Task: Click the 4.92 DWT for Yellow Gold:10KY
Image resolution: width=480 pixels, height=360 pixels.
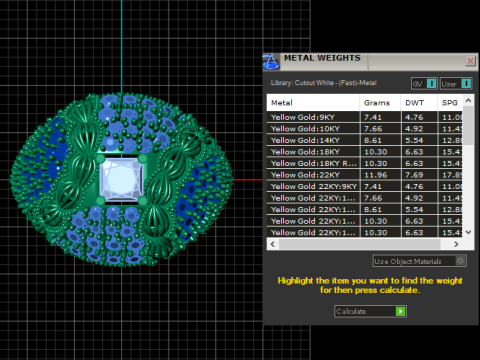Action: (414, 129)
